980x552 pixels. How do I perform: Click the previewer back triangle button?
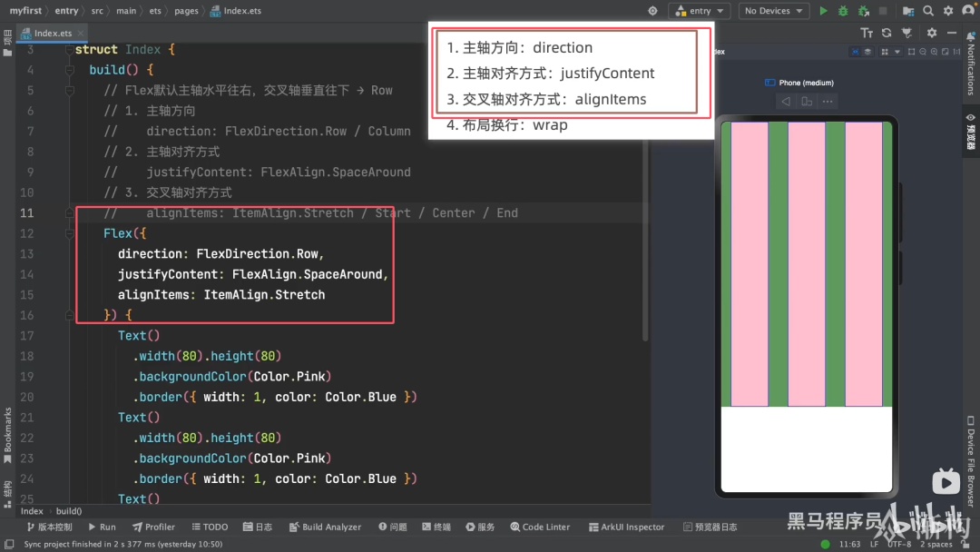click(x=786, y=102)
